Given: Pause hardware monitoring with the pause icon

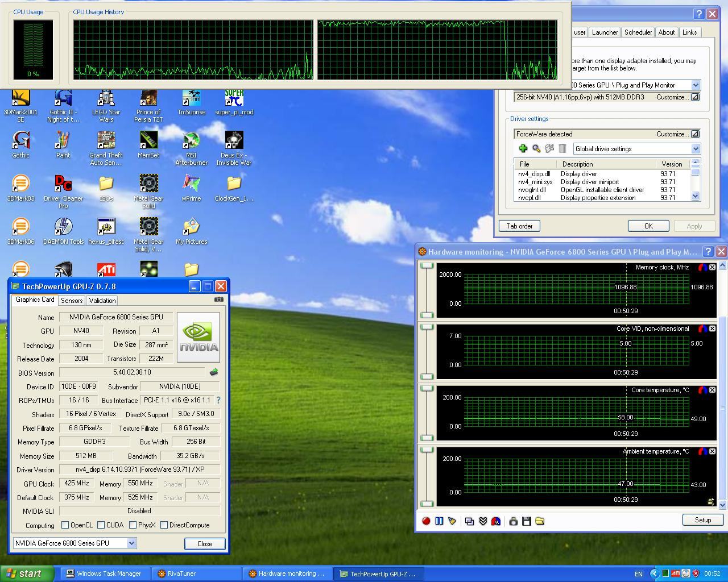Looking at the screenshot, I should [439, 521].
